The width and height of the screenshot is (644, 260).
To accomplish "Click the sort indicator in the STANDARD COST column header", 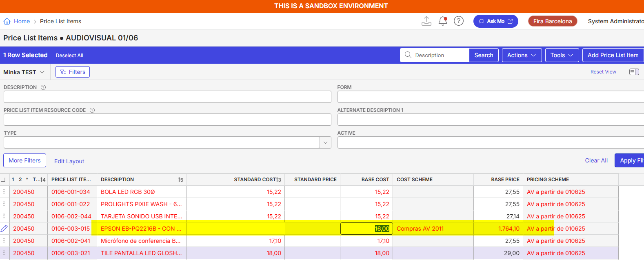I will 279,180.
